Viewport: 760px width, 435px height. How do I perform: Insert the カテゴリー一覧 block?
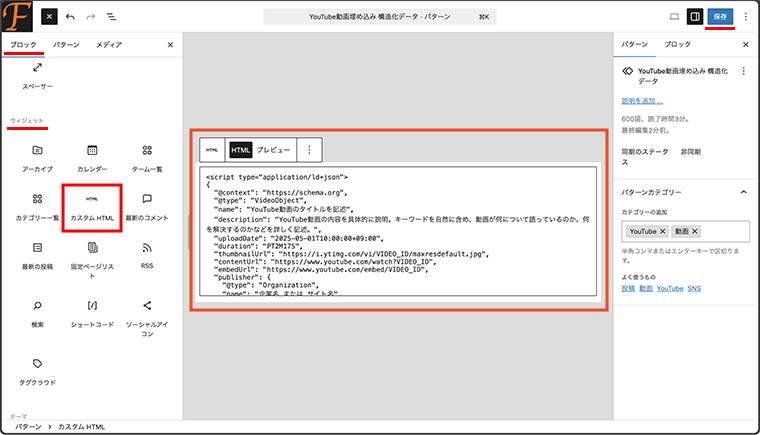click(37, 208)
